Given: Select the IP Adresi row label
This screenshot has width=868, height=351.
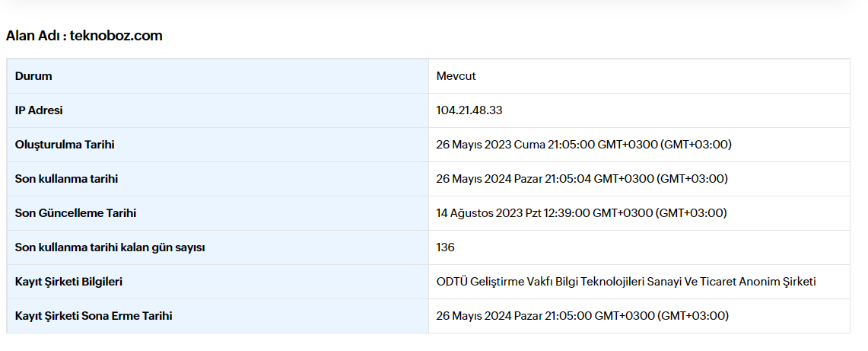Looking at the screenshot, I should tap(39, 110).
